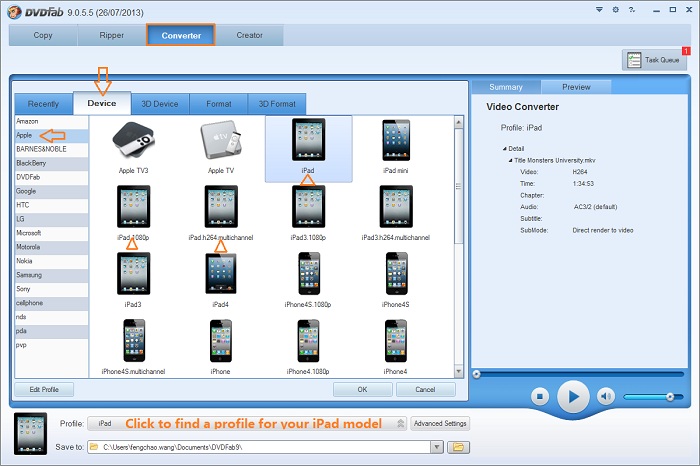Screen dimensions: 700x466
Task: Cancel the profile selection
Action: 425,390
